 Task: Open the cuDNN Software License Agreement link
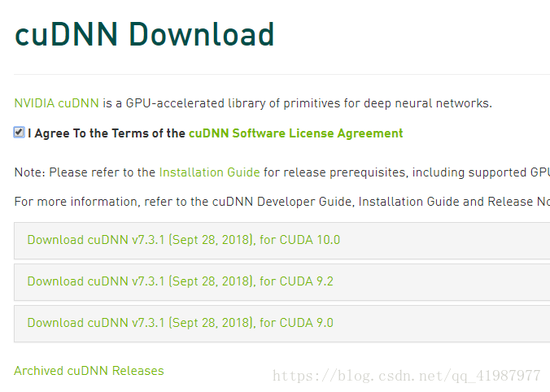295,133
